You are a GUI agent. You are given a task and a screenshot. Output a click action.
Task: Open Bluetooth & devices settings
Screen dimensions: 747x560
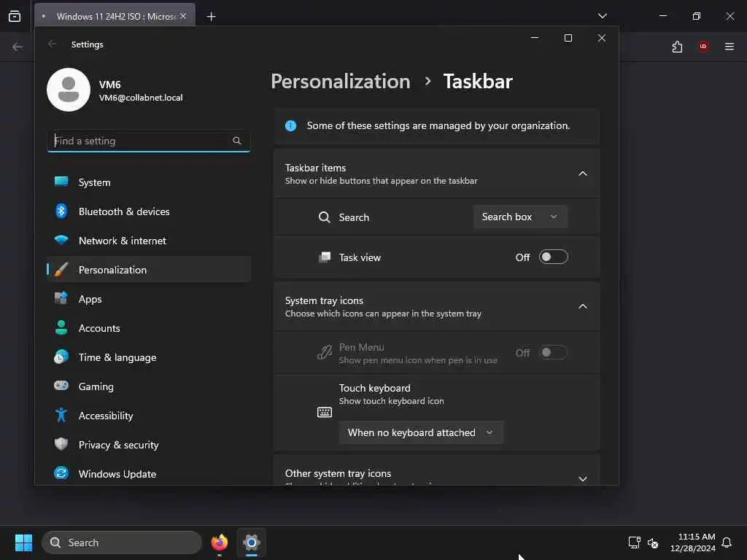[149, 211]
